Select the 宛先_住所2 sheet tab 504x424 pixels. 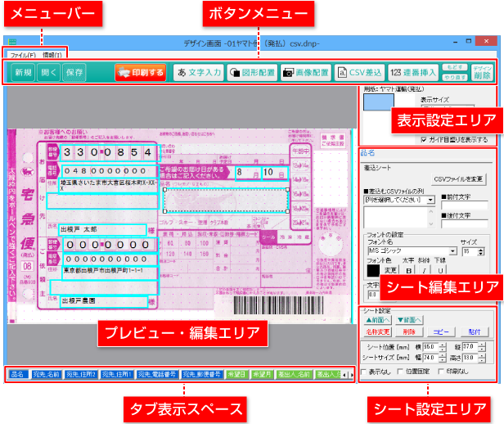(x=81, y=375)
